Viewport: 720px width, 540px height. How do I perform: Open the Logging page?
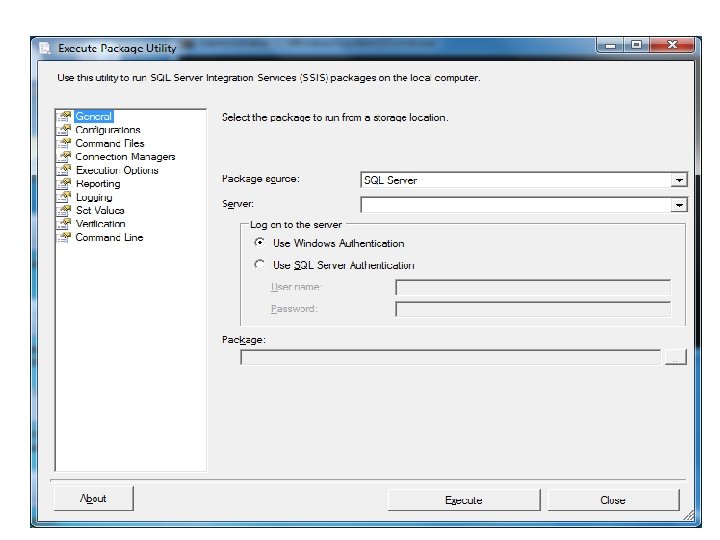(x=94, y=197)
